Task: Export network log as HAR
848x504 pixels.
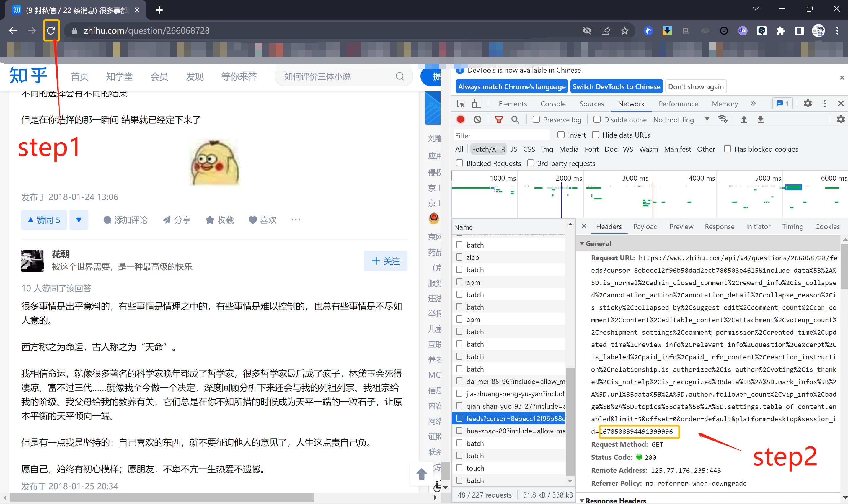Action: coord(761,120)
